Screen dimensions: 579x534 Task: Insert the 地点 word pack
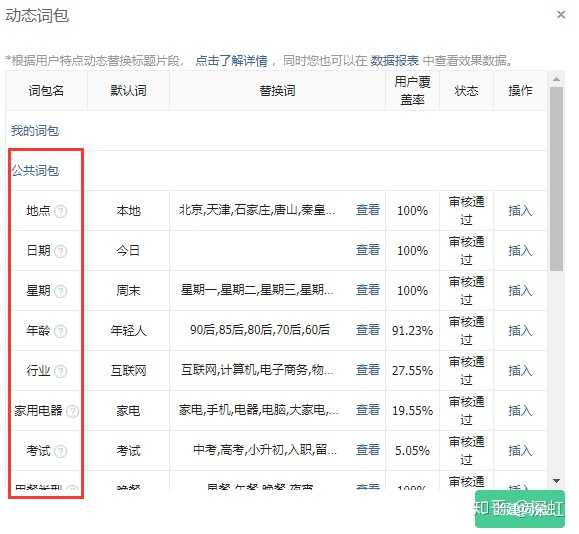(x=520, y=210)
